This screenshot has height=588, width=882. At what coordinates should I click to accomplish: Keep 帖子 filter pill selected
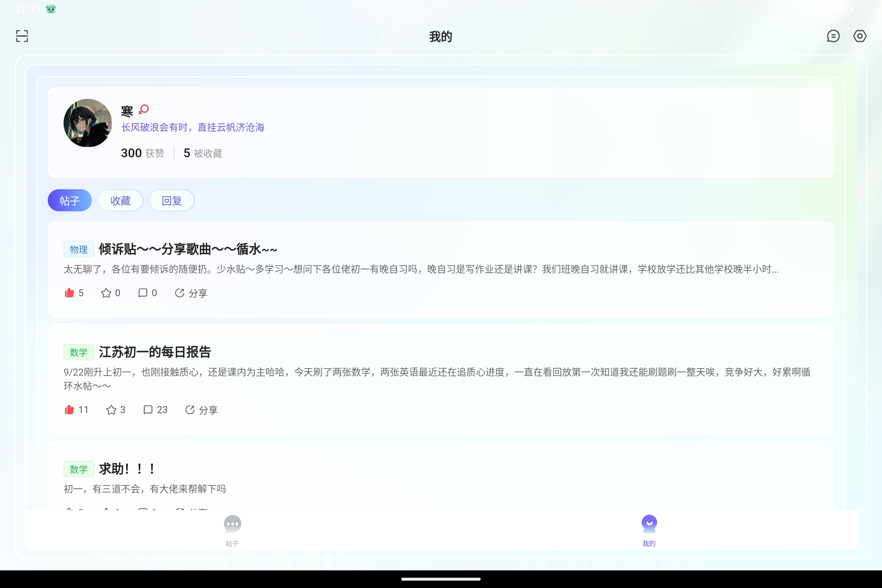(x=69, y=201)
